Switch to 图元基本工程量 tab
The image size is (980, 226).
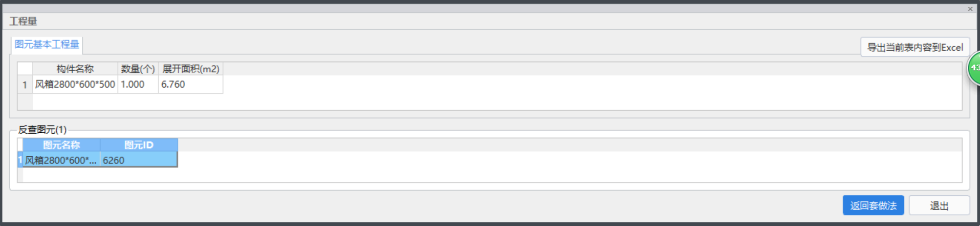[47, 45]
